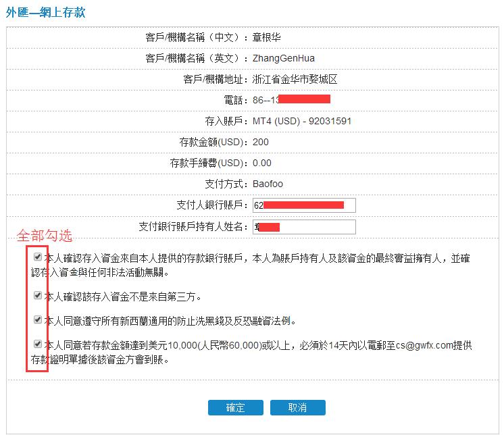Click the address 浙江省金华市婺城区
Screen dimensions: 504x435
pos(295,79)
